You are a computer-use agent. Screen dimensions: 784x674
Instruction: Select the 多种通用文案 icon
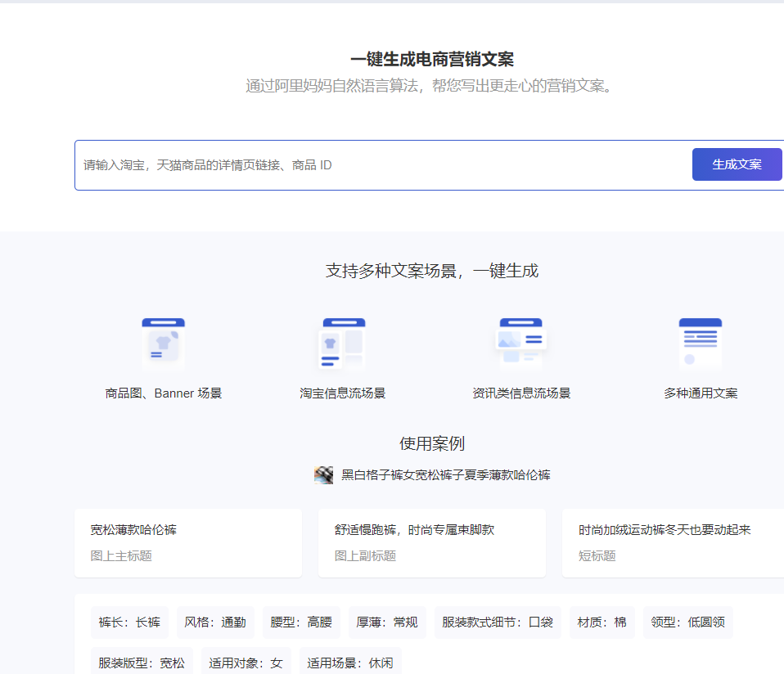pyautogui.click(x=701, y=342)
